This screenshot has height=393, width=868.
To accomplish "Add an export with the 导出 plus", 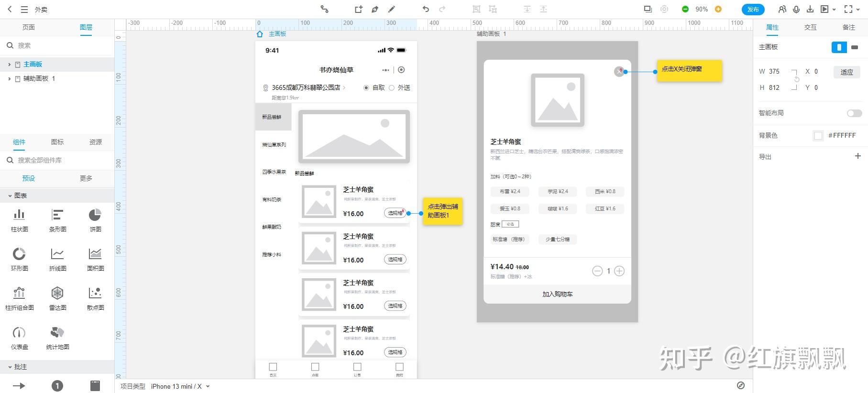I will pyautogui.click(x=858, y=156).
